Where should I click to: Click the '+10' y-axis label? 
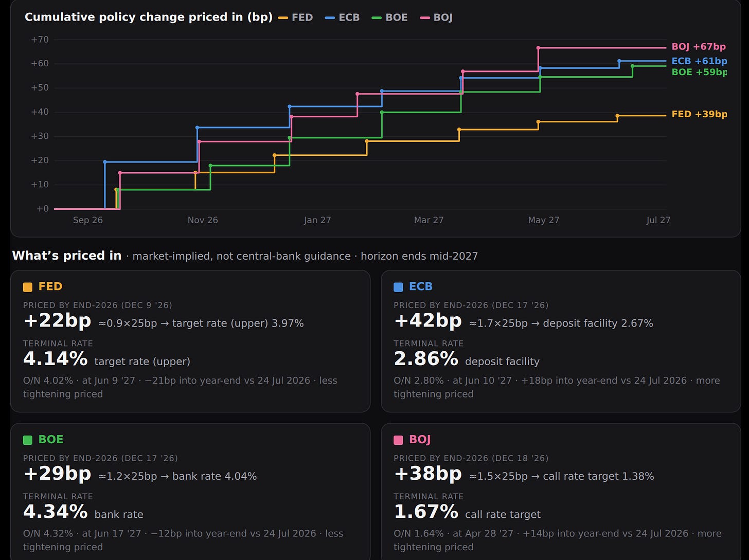click(40, 185)
